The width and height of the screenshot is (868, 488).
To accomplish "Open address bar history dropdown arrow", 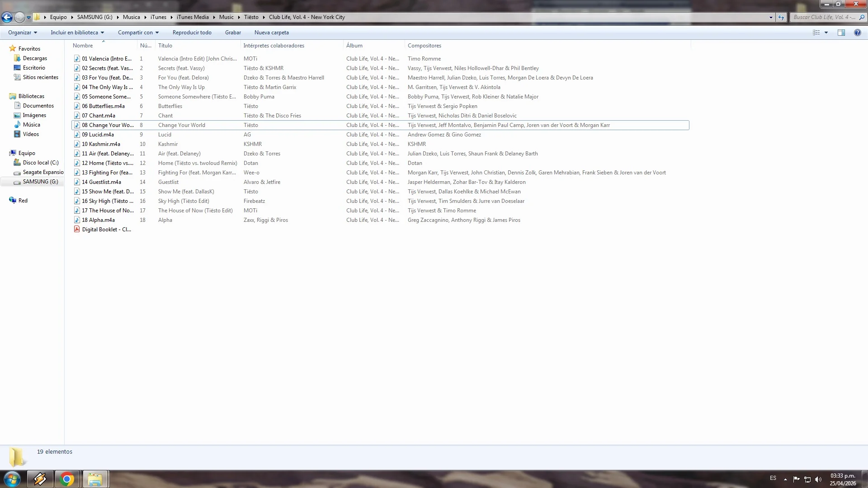I will [x=771, y=17].
